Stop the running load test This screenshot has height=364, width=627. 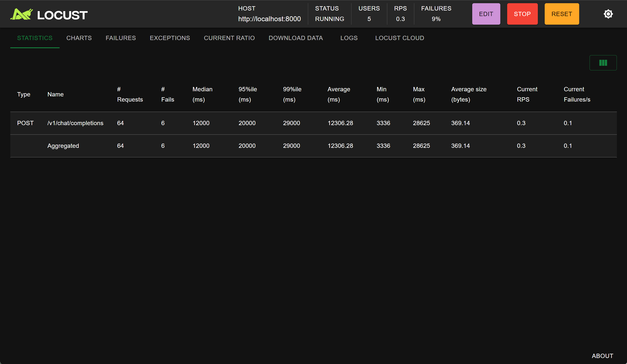tap(522, 14)
